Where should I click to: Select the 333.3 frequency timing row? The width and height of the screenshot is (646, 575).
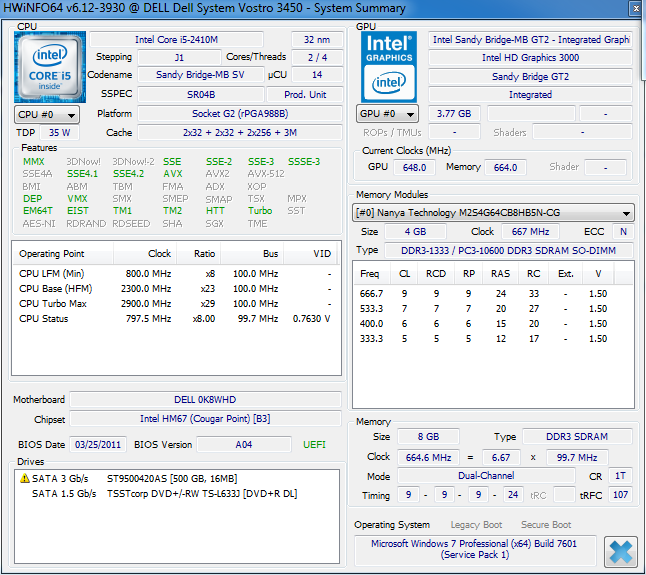click(x=493, y=339)
